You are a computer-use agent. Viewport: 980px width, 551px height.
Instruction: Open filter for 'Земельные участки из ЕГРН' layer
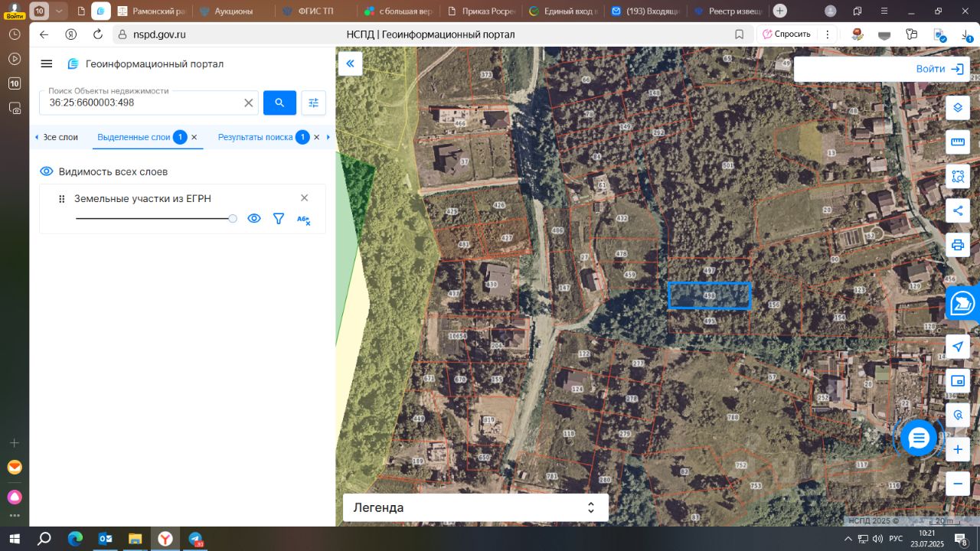(x=279, y=219)
